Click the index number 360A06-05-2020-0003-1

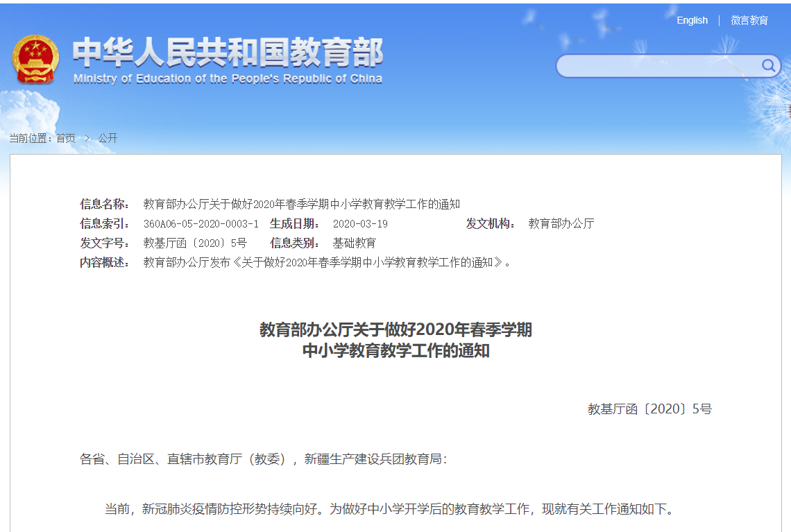[x=201, y=223]
